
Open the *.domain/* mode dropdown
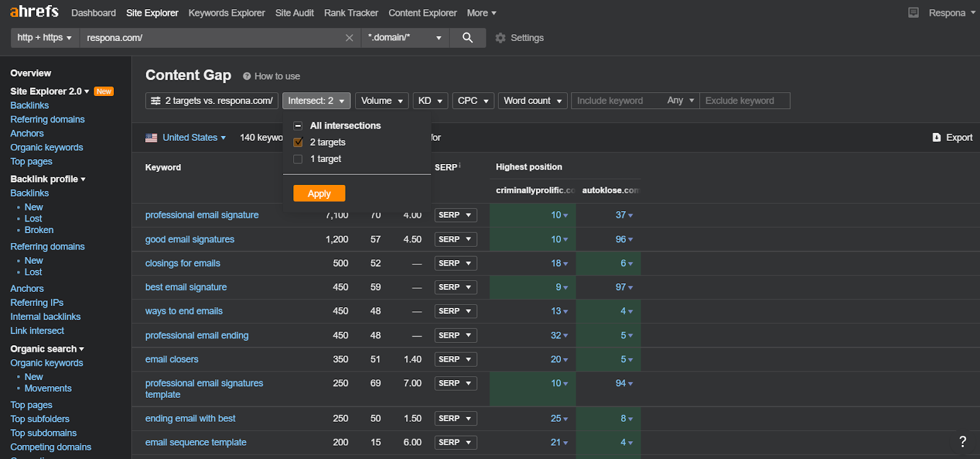tap(405, 38)
